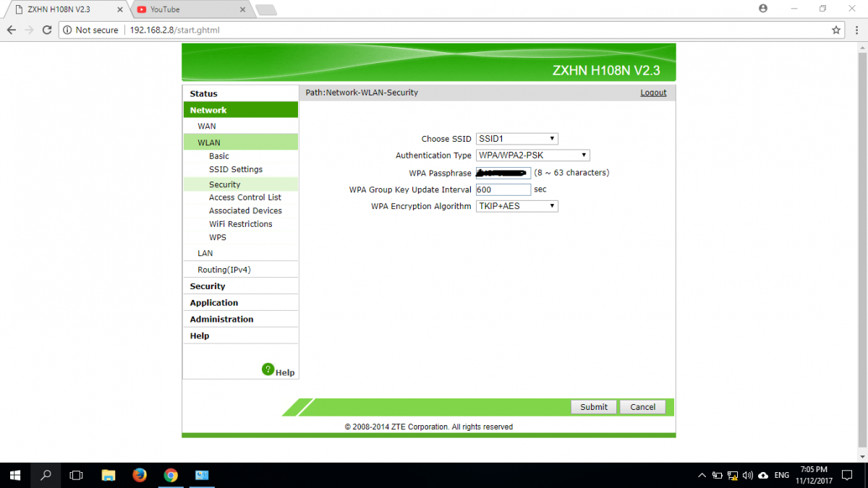Bookmark this page with the star icon
The width and height of the screenshot is (868, 488).
(836, 30)
